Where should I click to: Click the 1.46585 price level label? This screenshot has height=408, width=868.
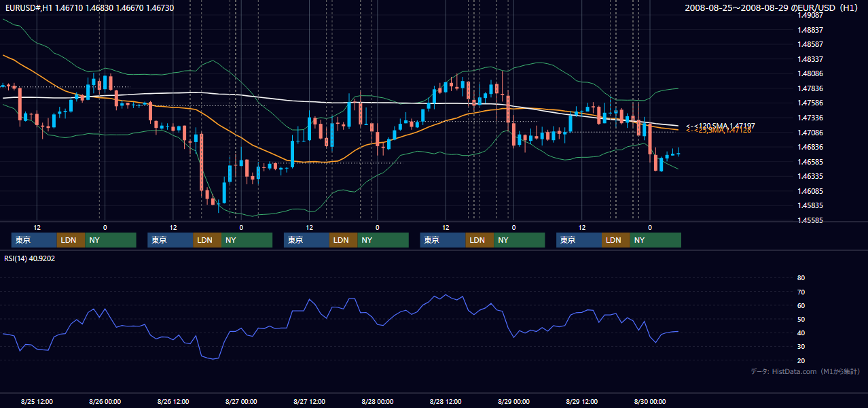tap(812, 162)
